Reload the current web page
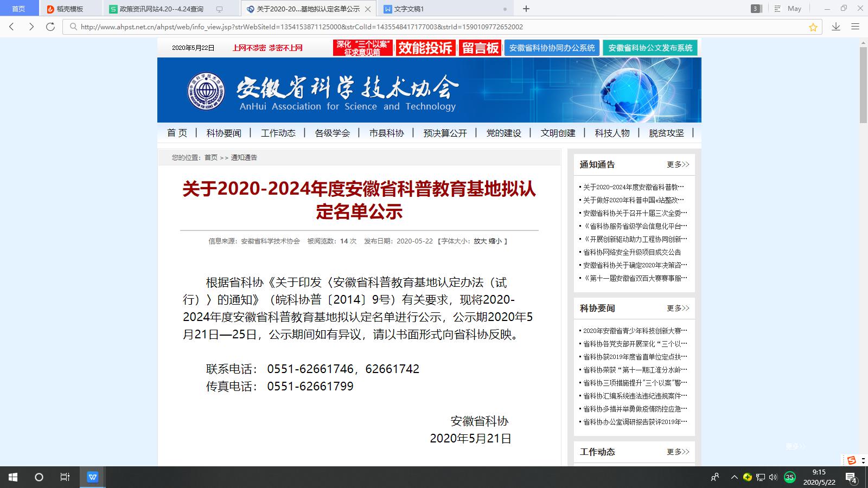The height and width of the screenshot is (488, 868). click(50, 27)
